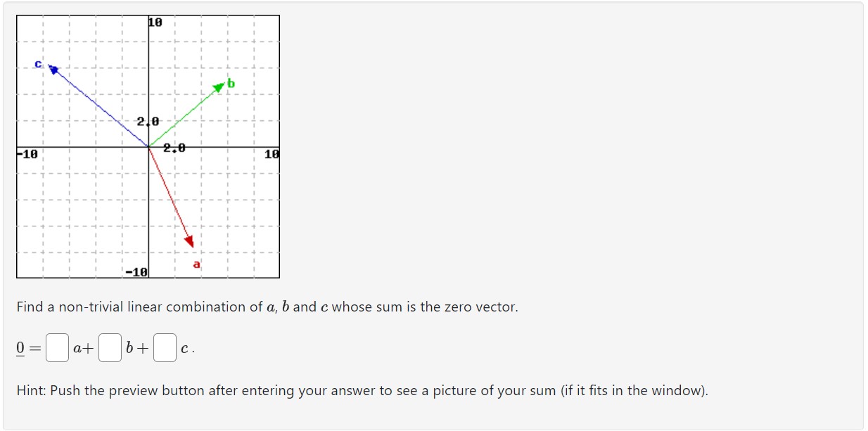Click inside the coefficient box before c
Image resolution: width=868 pixels, height=431 pixels.
pyautogui.click(x=164, y=346)
